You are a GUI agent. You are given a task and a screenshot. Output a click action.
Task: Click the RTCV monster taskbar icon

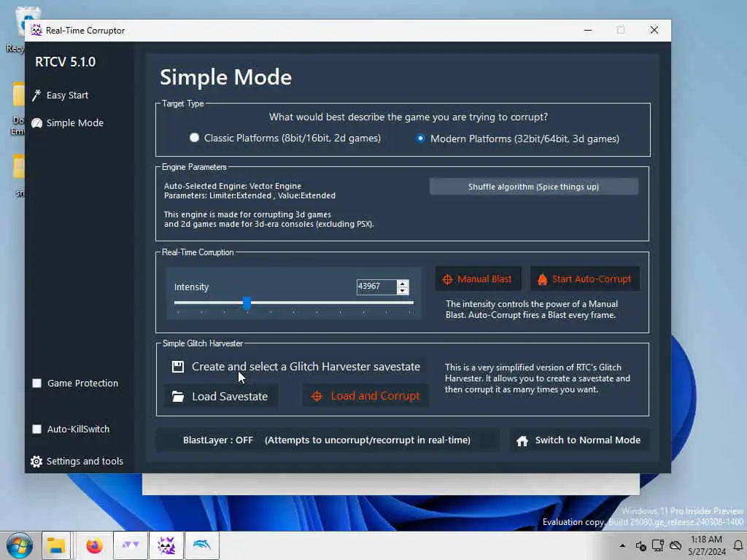pyautogui.click(x=166, y=545)
